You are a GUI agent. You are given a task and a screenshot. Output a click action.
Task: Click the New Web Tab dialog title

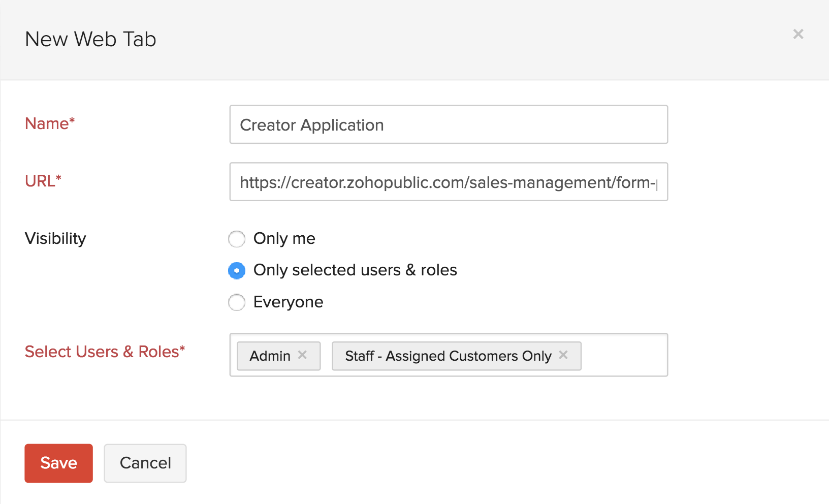[x=90, y=39]
